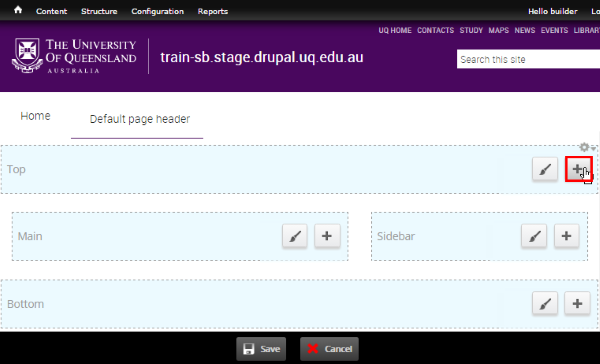
Task: Follow the UQ HOME link
Action: (x=395, y=30)
